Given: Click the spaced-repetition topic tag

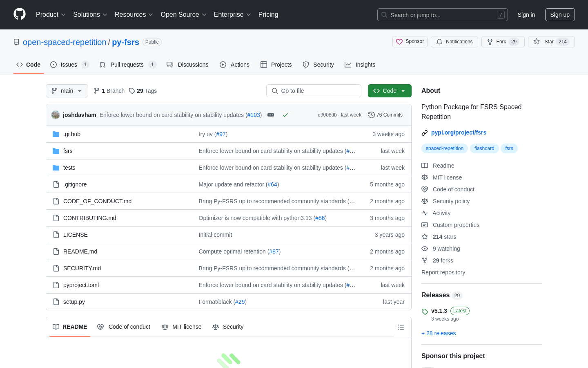Looking at the screenshot, I should (x=445, y=148).
